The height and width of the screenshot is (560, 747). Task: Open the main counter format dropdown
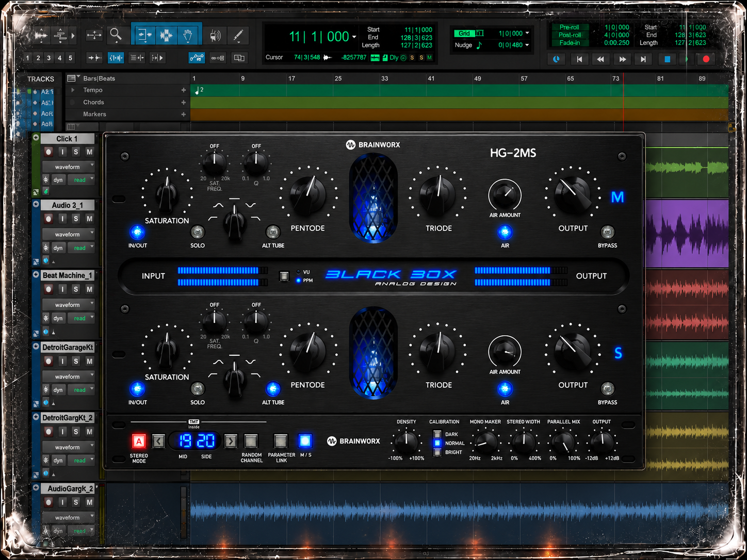tap(354, 37)
